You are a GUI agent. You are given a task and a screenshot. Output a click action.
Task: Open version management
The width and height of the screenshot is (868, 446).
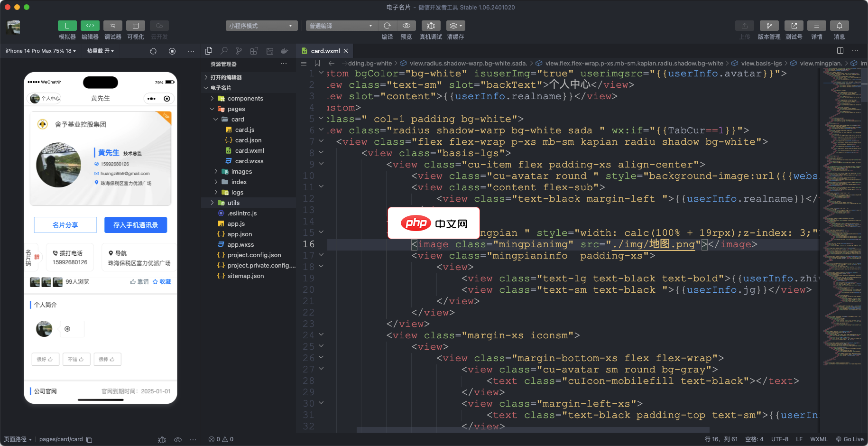click(769, 26)
